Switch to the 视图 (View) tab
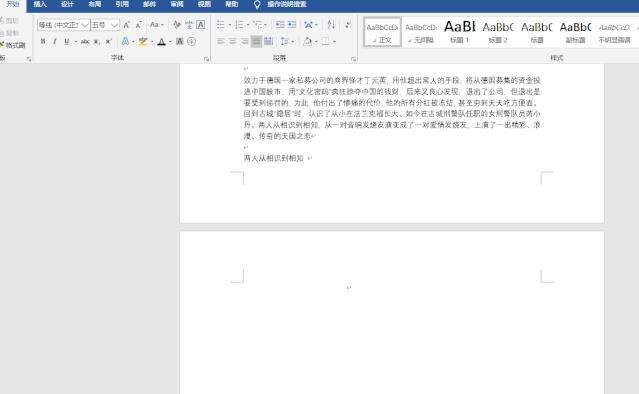Screen dimensions: 639x394 tap(204, 4)
